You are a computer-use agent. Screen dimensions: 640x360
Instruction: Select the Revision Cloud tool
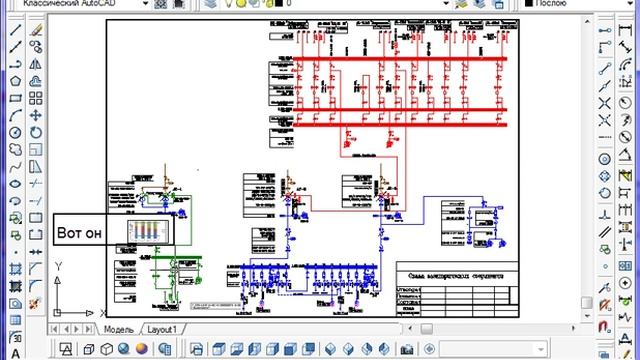(16, 150)
